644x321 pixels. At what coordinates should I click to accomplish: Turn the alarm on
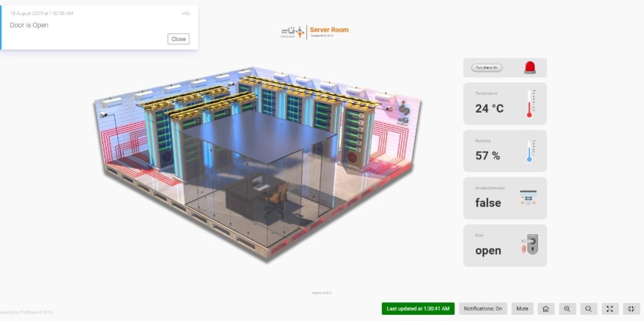[x=487, y=67]
